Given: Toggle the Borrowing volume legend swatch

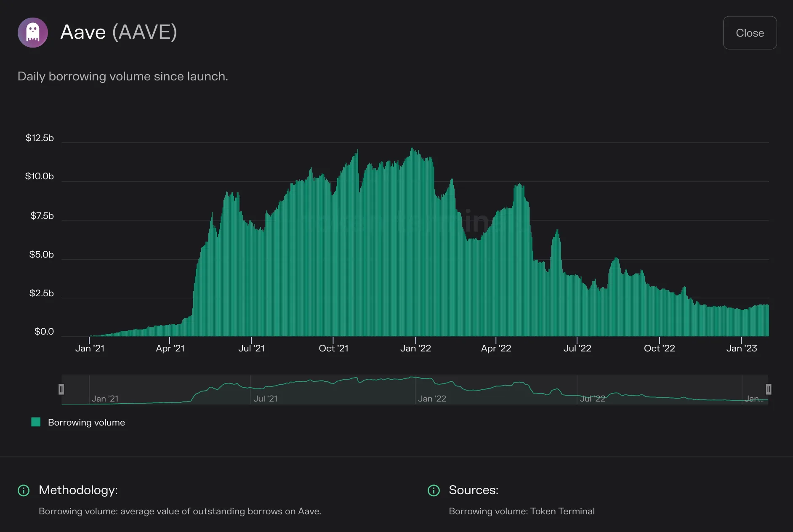Looking at the screenshot, I should (36, 422).
